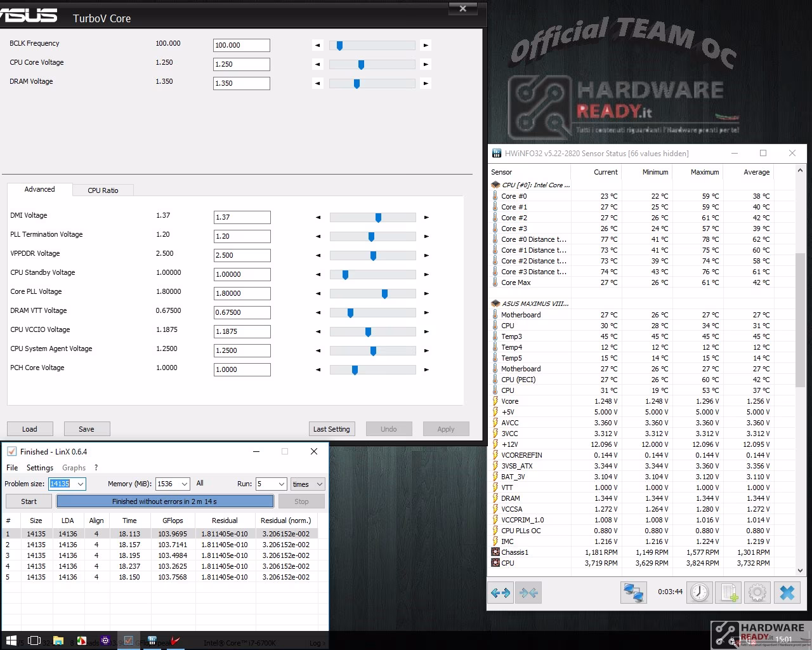This screenshot has width=812, height=650.
Task: Click the CPU Standby Voltage input field
Action: (242, 274)
